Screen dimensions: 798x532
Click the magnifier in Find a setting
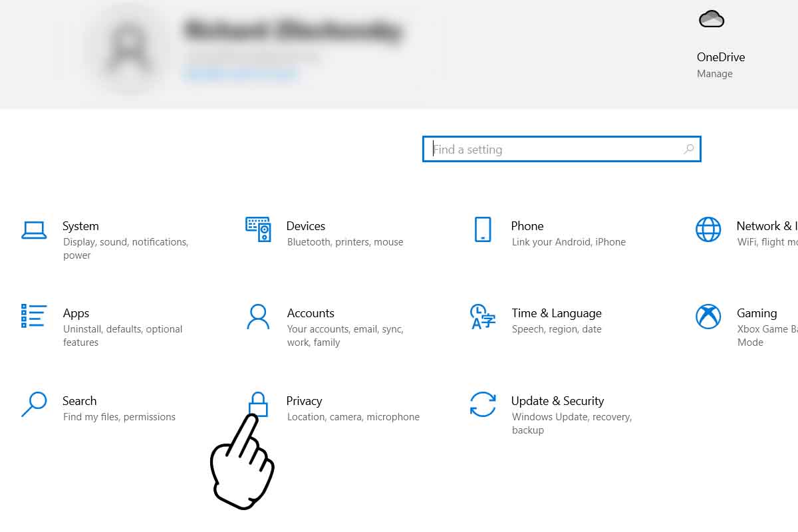click(x=689, y=149)
